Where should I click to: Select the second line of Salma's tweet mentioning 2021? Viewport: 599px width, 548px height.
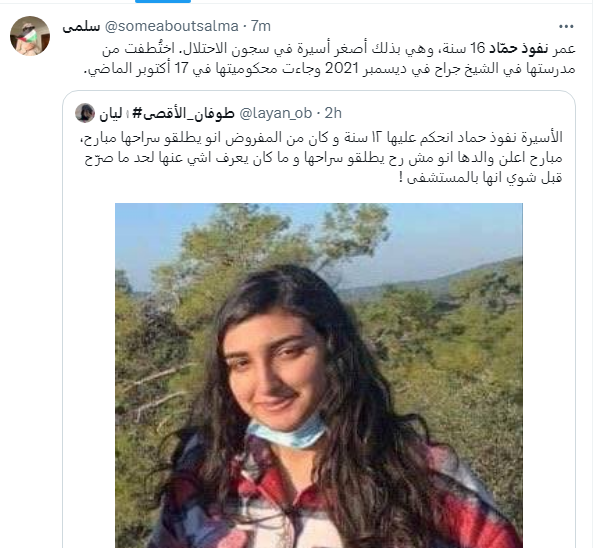(329, 69)
